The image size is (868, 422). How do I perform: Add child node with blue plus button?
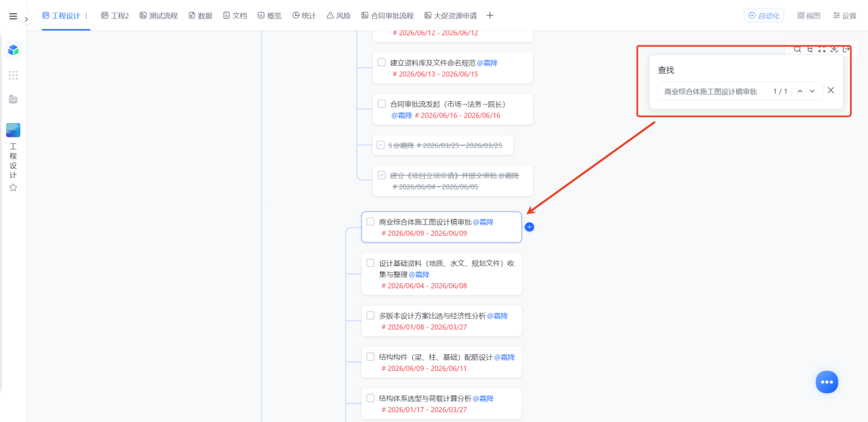(529, 227)
